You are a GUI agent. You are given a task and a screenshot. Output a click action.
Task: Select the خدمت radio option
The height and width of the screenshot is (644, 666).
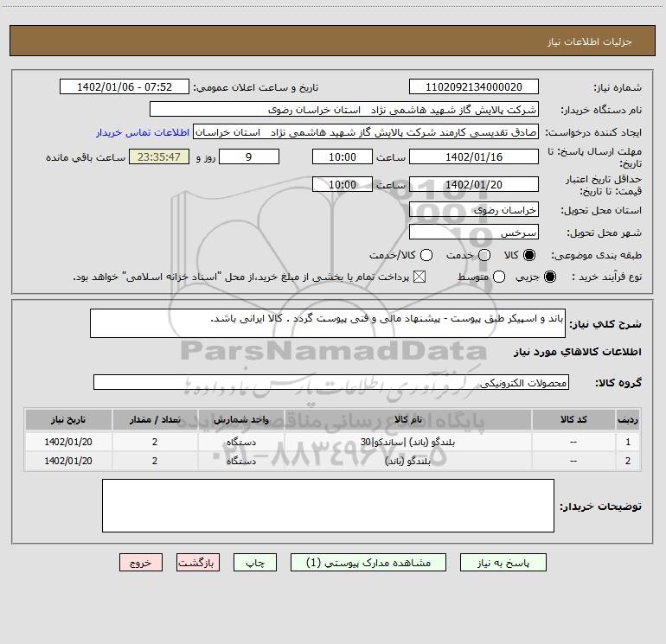484,255
